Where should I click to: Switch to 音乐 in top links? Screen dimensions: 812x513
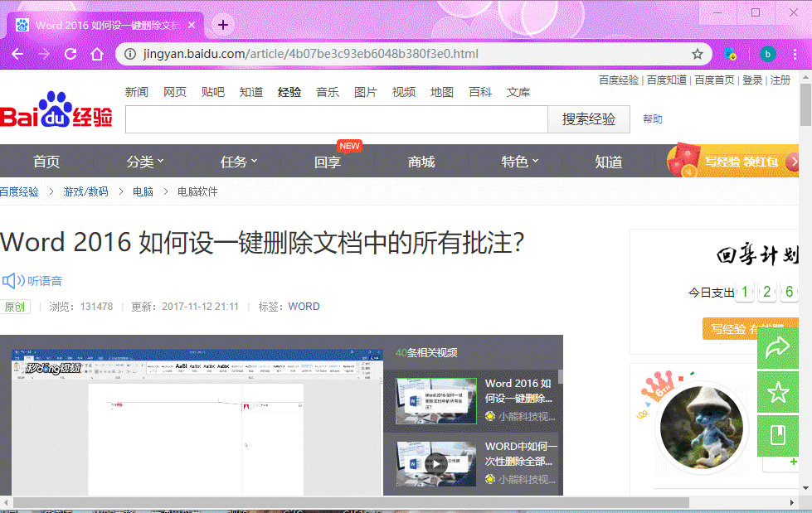coord(328,92)
